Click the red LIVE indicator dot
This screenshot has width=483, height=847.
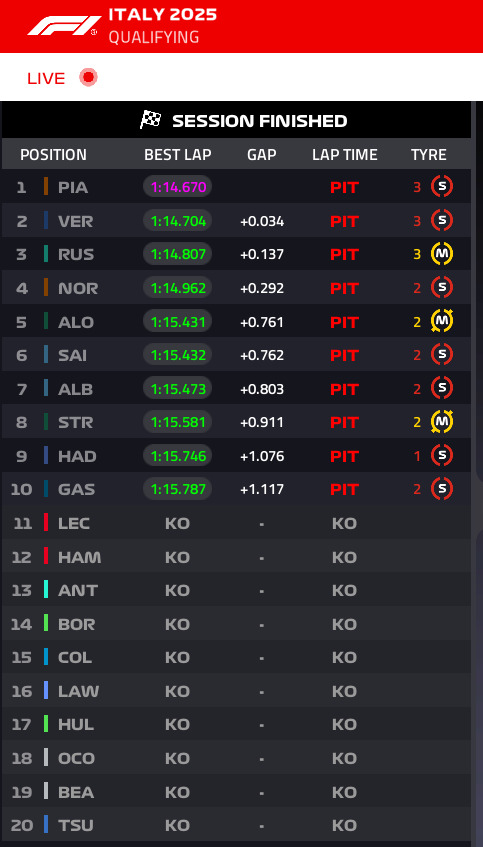(88, 78)
